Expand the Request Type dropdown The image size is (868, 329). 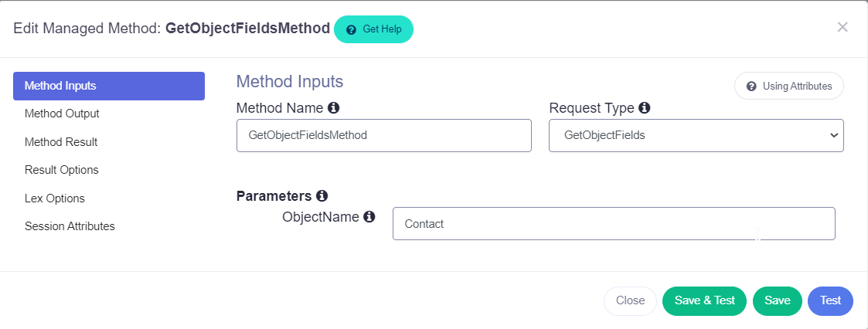(696, 135)
